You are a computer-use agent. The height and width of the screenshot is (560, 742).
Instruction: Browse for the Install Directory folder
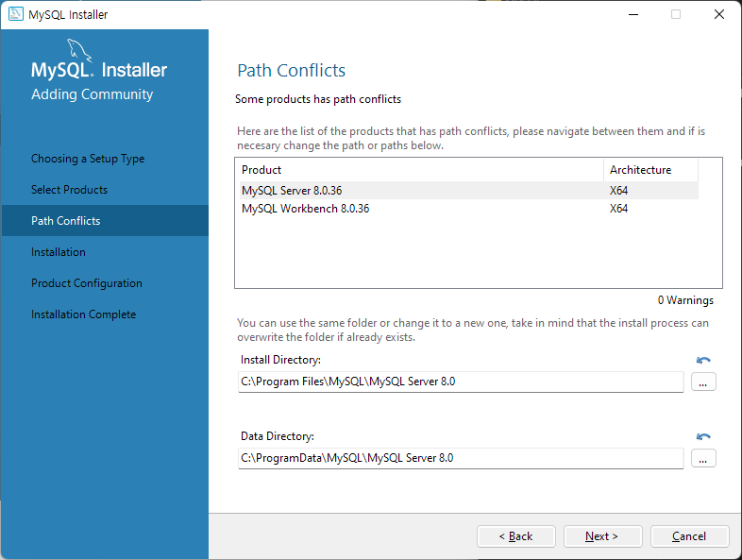[703, 382]
